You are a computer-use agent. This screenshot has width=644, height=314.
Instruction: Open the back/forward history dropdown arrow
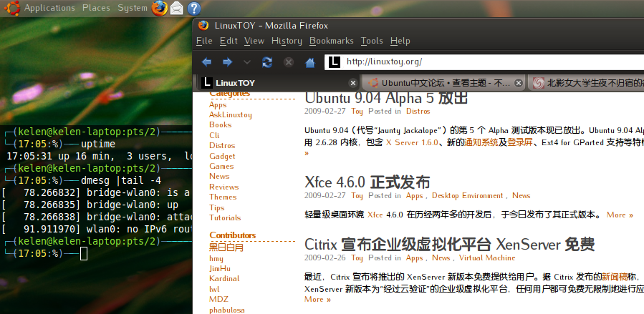click(x=247, y=62)
